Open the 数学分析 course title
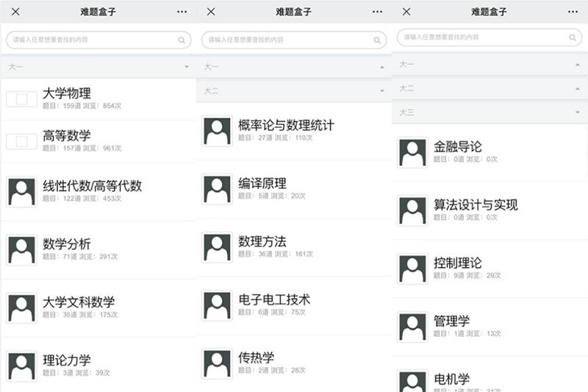The image size is (588, 392). click(67, 244)
